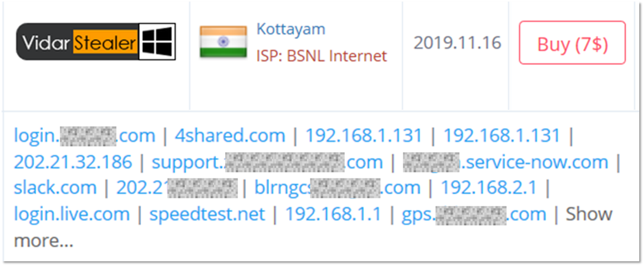The height and width of the screenshot is (266, 644).
Task: Open the second 192.168.1.131 link
Action: (x=501, y=136)
